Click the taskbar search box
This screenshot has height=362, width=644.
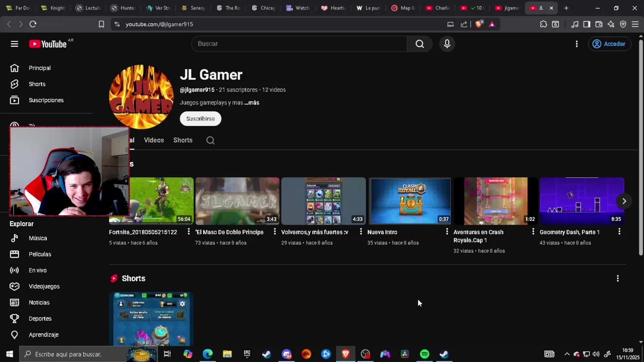(x=88, y=354)
